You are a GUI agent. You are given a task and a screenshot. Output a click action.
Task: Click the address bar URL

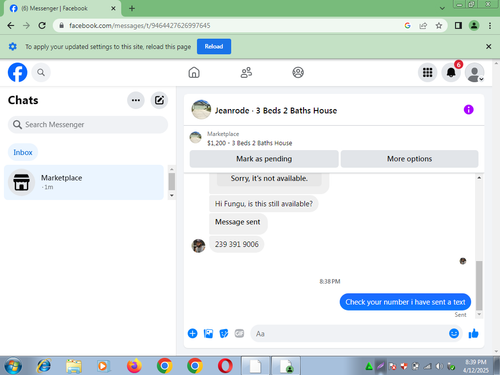(140, 25)
